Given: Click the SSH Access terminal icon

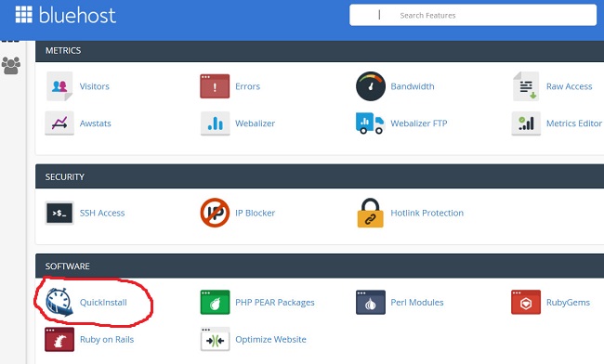Looking at the screenshot, I should pos(59,213).
